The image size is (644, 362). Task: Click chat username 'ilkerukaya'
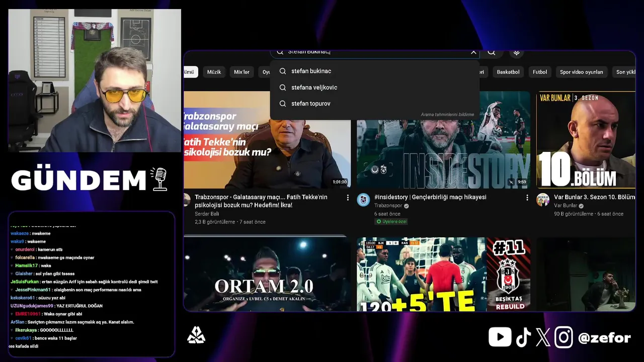point(26,330)
